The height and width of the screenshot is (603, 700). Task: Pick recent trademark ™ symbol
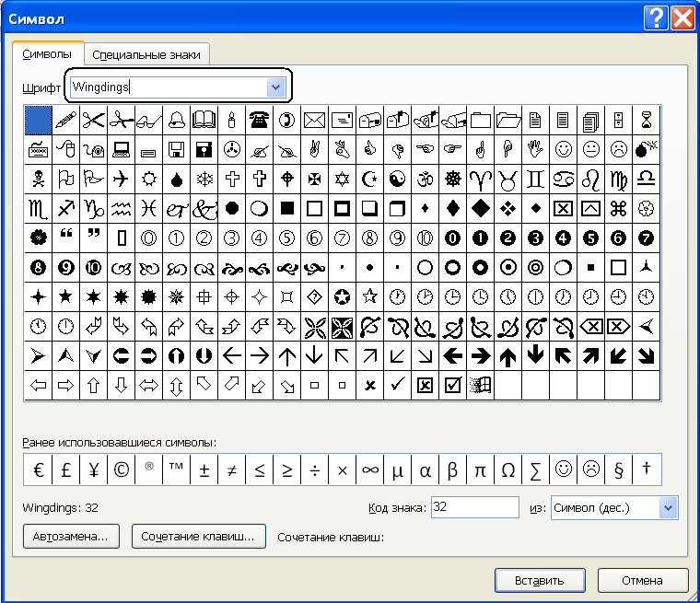tap(176, 470)
